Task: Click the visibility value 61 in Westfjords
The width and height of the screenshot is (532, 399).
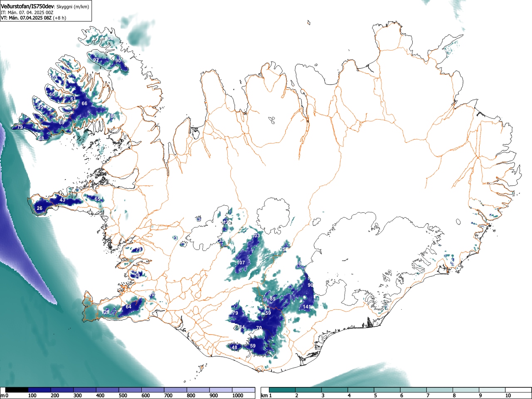Action: (73, 99)
